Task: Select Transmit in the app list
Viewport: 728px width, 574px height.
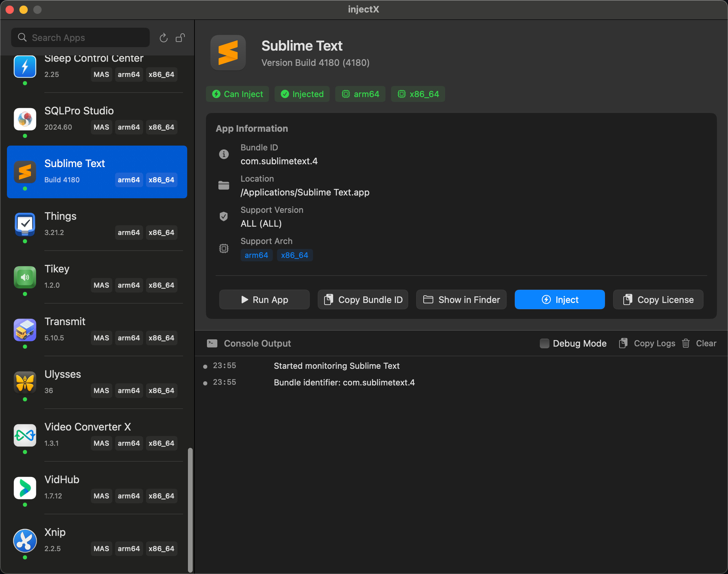Action: click(x=97, y=330)
